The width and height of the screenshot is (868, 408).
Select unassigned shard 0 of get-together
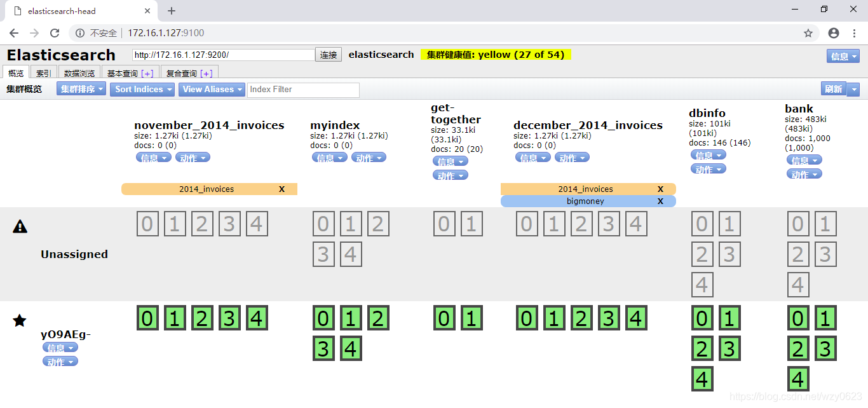(x=444, y=224)
